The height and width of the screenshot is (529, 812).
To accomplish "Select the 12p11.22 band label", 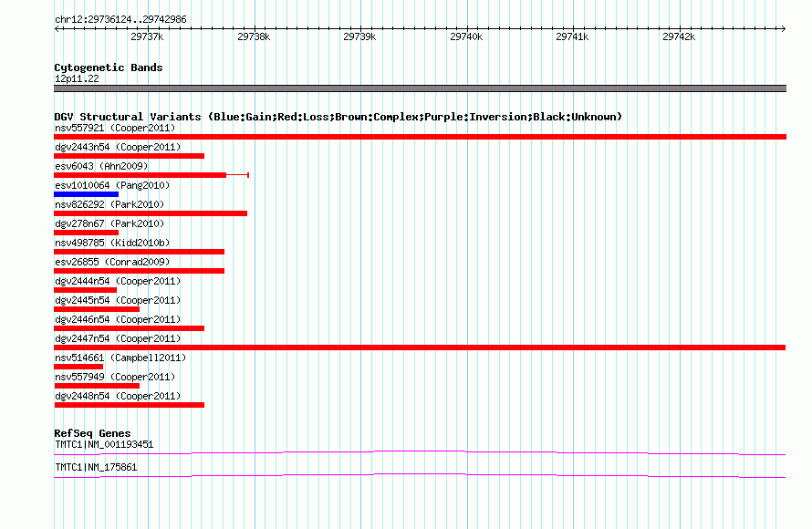I will 77,78.
